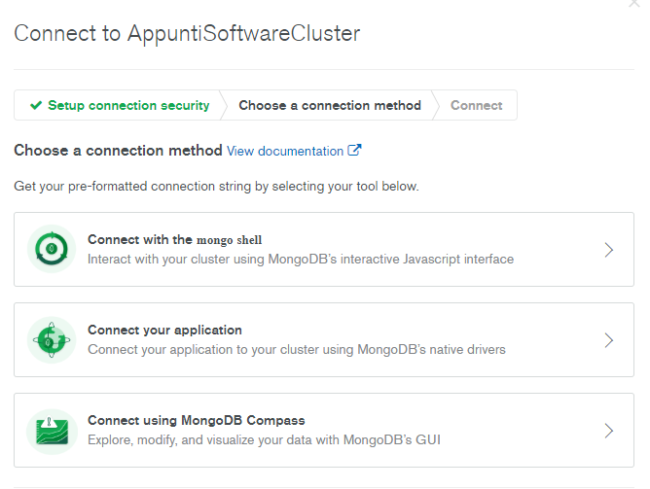
Task: Click the external link icon beside documentation
Action: pyautogui.click(x=354, y=150)
